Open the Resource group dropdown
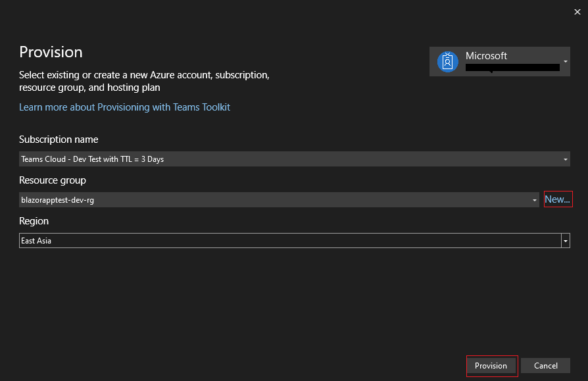 [279, 200]
